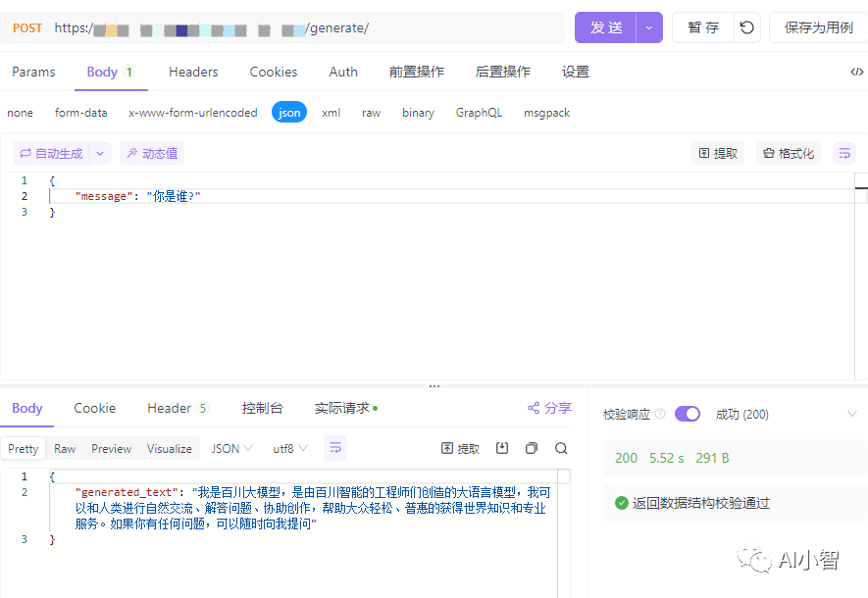Select the GraphQL body type
This screenshot has height=598, width=868.
coord(479,113)
